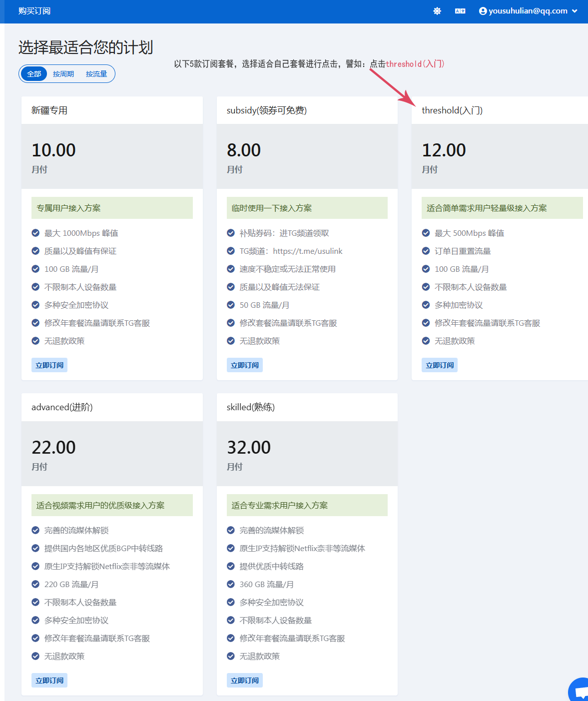Switch to the 按流量 filter tab
Screen dimensions: 588x701
pos(96,73)
